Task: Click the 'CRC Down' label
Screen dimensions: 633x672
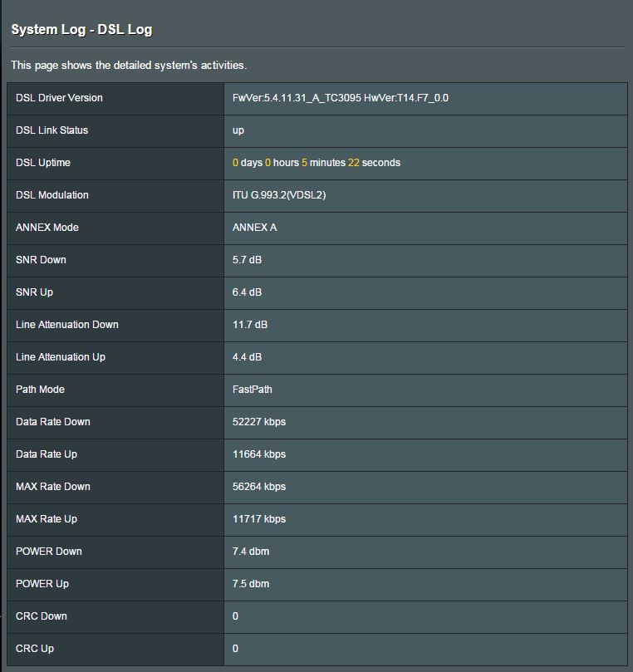Action: 42,616
